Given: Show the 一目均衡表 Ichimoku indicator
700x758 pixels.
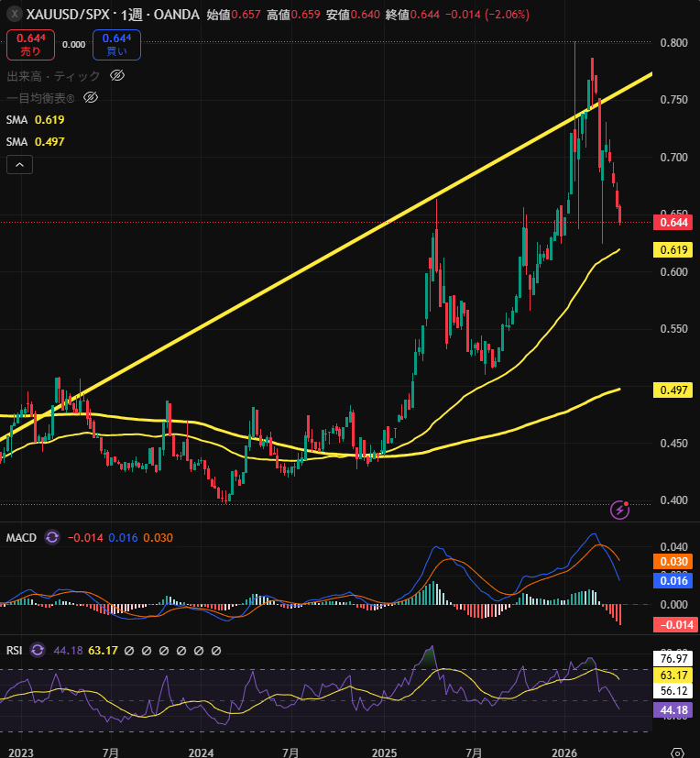Looking at the screenshot, I should (x=90, y=97).
